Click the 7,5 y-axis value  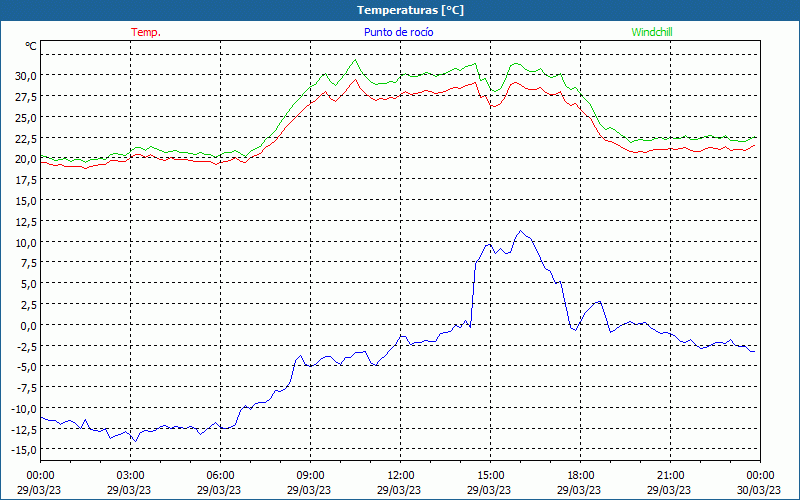pyautogui.click(x=28, y=263)
